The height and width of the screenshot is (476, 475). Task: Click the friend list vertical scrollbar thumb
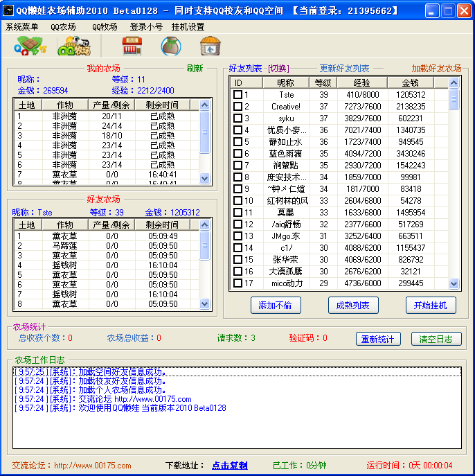(x=454, y=99)
